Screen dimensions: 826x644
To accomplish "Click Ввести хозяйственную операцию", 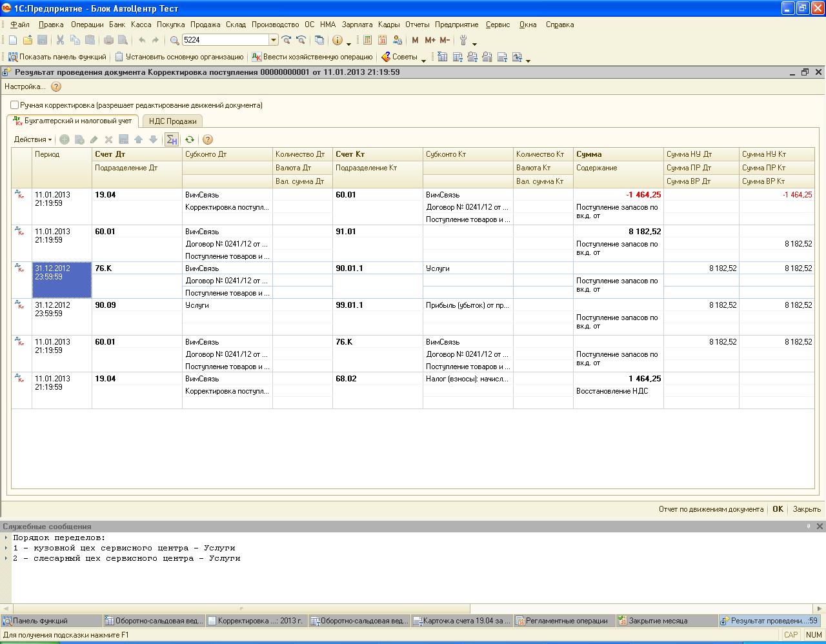I will tap(312, 57).
